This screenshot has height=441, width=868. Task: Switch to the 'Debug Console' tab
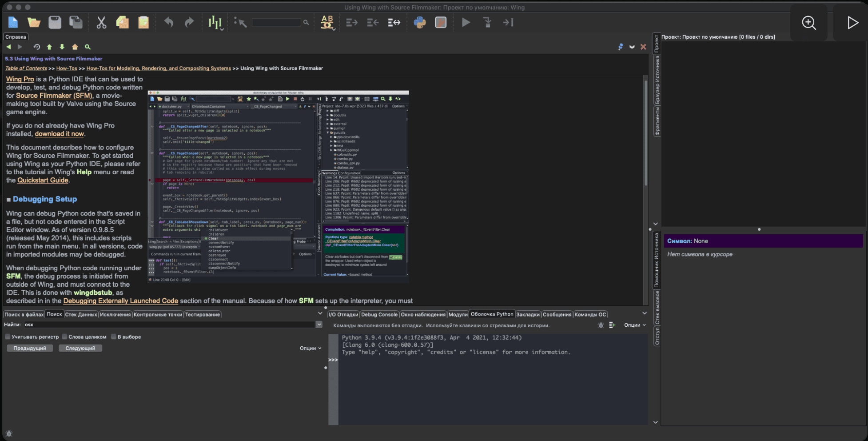point(379,314)
